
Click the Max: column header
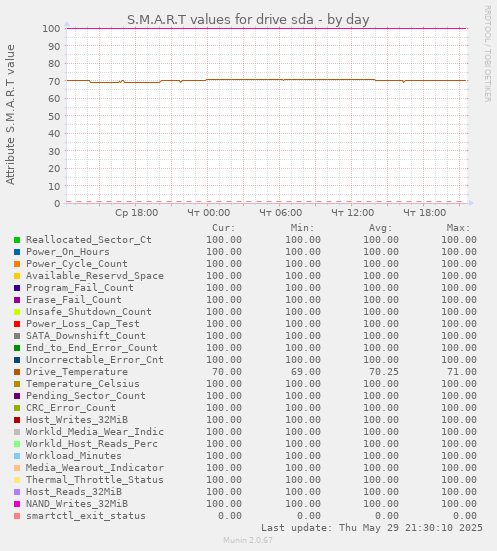coord(458,228)
